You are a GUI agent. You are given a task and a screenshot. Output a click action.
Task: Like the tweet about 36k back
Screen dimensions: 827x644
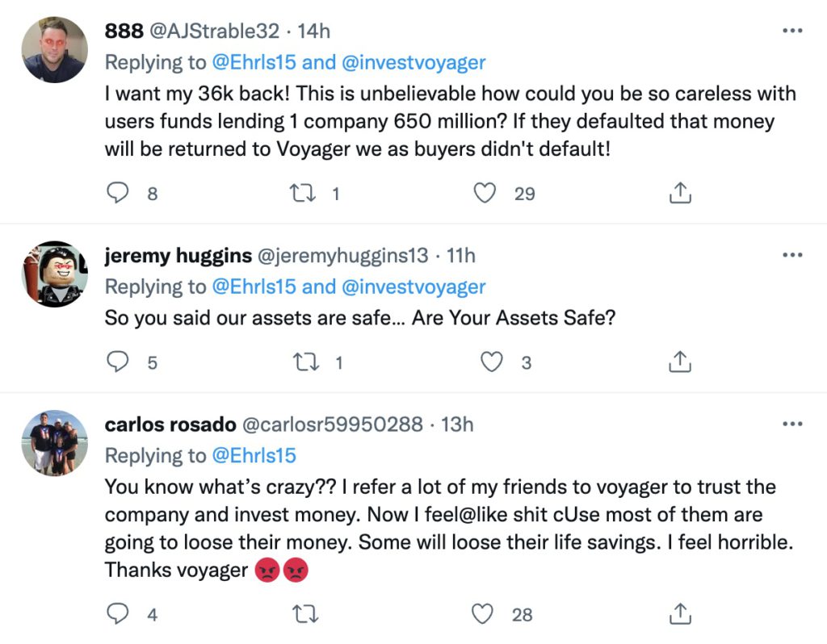(485, 193)
